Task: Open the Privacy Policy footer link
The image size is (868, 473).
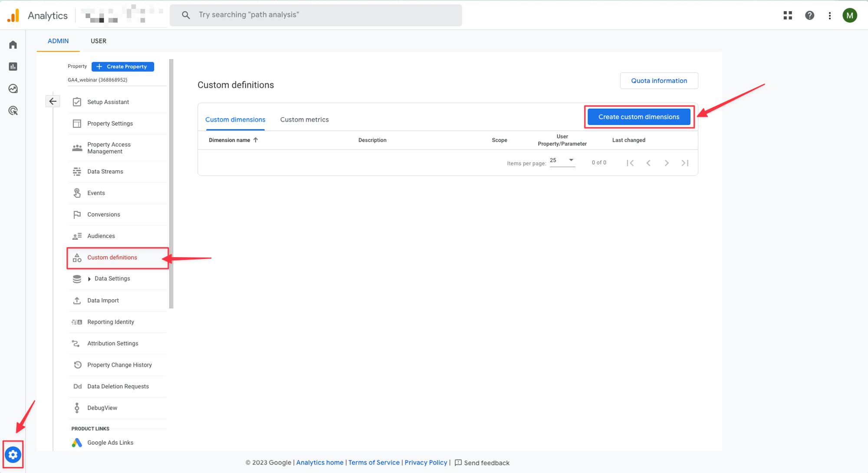Action: coord(425,463)
